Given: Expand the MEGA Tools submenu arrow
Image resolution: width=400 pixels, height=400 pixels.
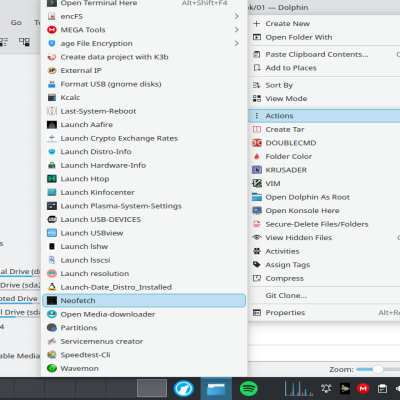Looking at the screenshot, I should pos(236,30).
